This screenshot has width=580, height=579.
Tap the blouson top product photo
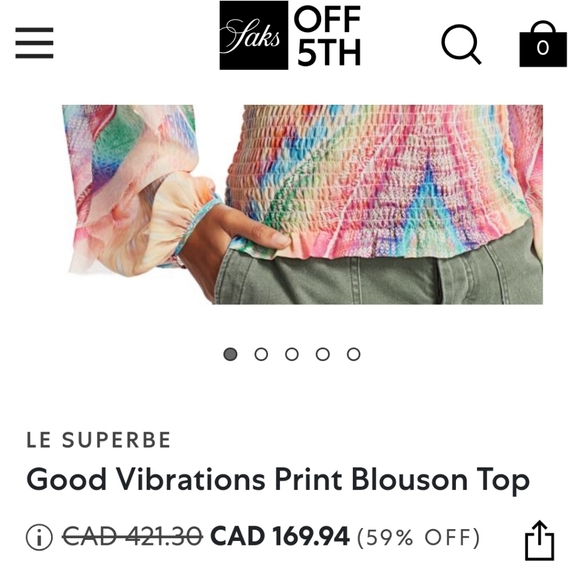(302, 205)
